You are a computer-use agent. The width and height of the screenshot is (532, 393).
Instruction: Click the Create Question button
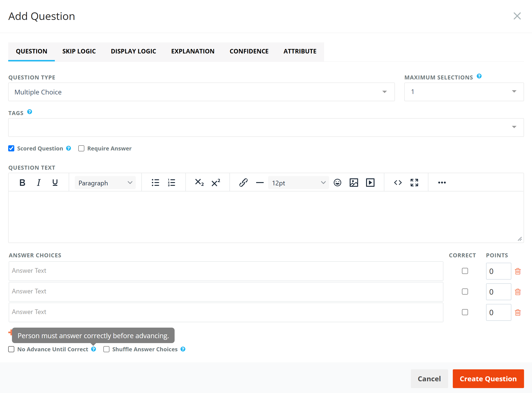488,379
